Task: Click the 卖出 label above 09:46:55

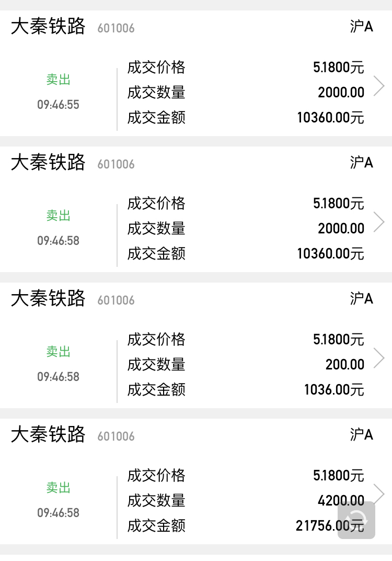Action: pos(58,80)
